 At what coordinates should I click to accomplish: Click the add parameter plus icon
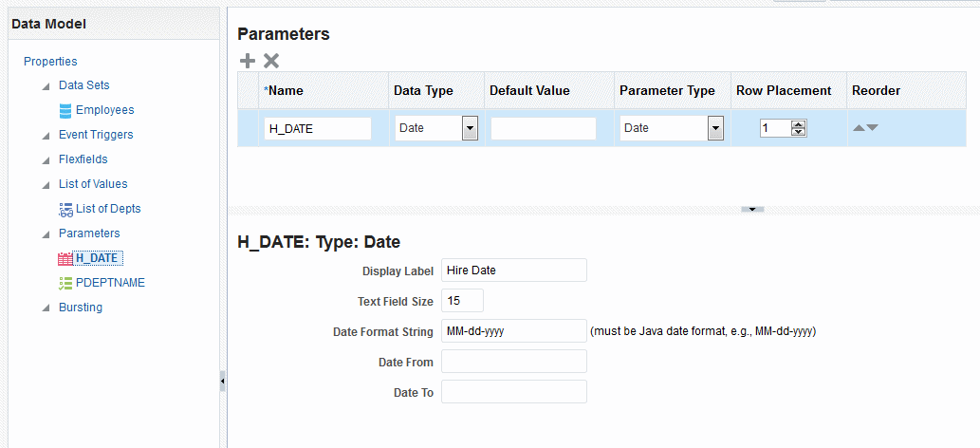point(248,61)
